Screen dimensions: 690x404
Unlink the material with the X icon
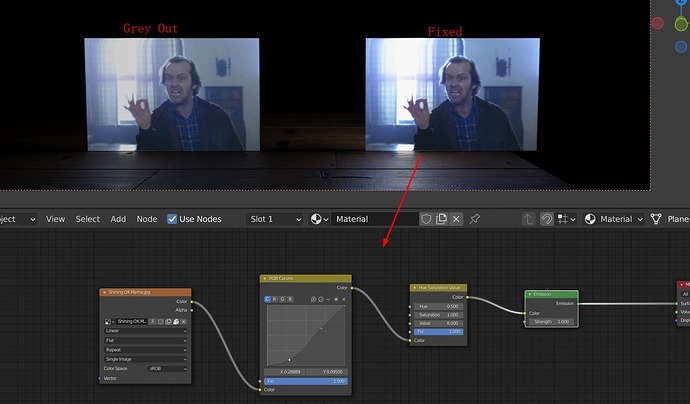coord(456,219)
